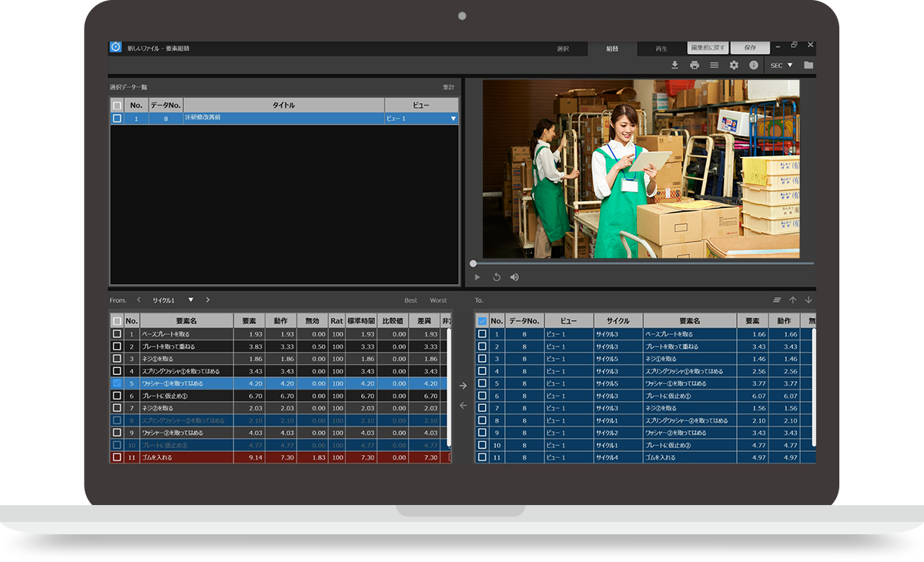Open the サイクル1 cycle dropdown

click(172, 300)
